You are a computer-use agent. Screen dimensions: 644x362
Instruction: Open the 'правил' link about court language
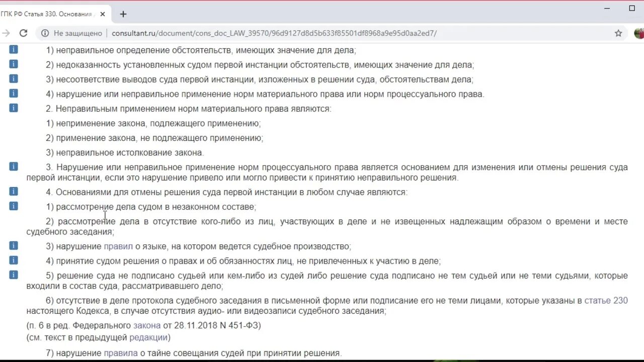tap(118, 246)
